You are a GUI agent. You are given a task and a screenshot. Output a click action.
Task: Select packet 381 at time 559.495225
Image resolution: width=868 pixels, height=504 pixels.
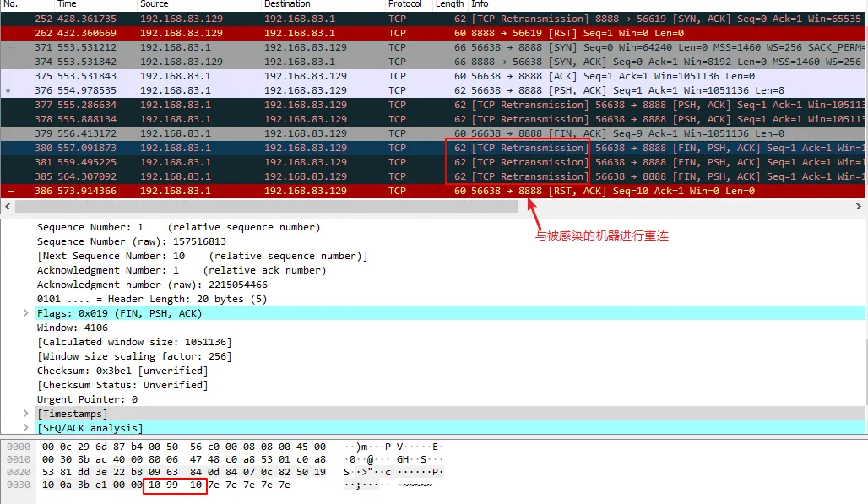point(433,163)
